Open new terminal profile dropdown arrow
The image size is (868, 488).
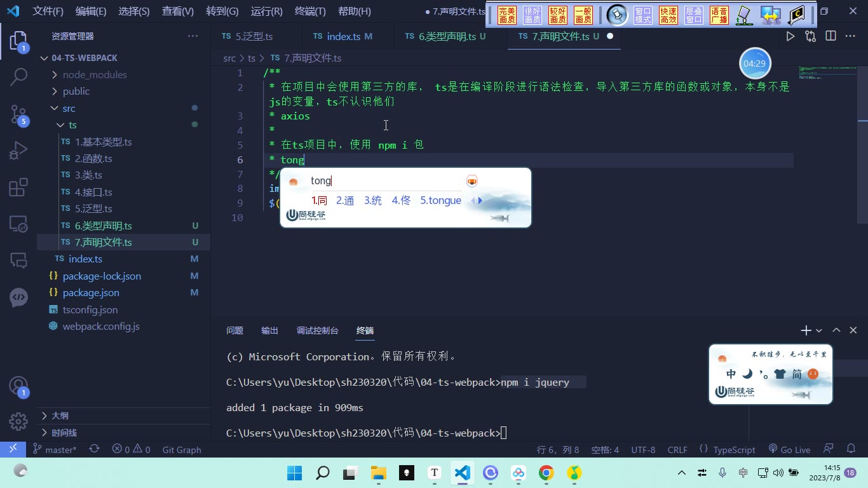819,330
